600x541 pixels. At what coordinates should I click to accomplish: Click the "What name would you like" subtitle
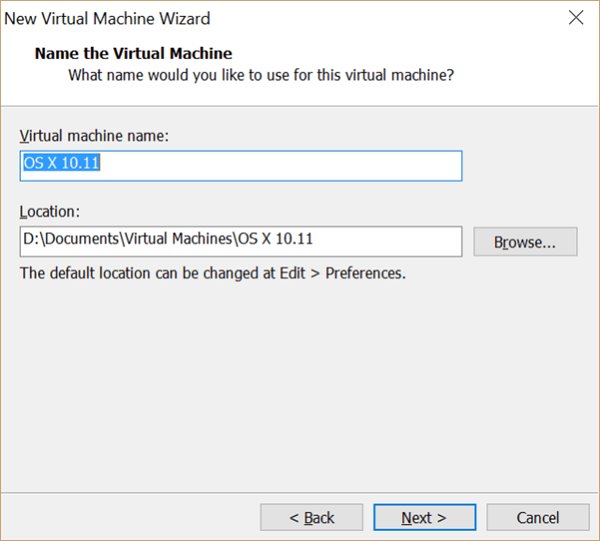pos(260,75)
